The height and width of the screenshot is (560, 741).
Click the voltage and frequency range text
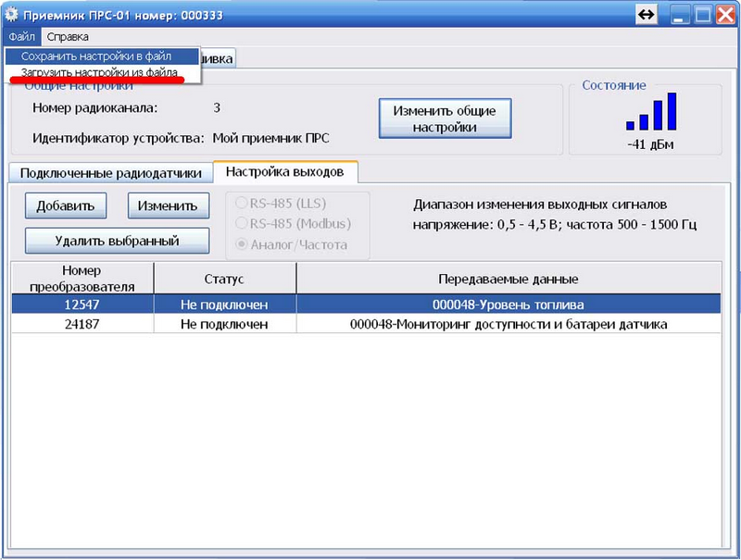[x=555, y=224]
